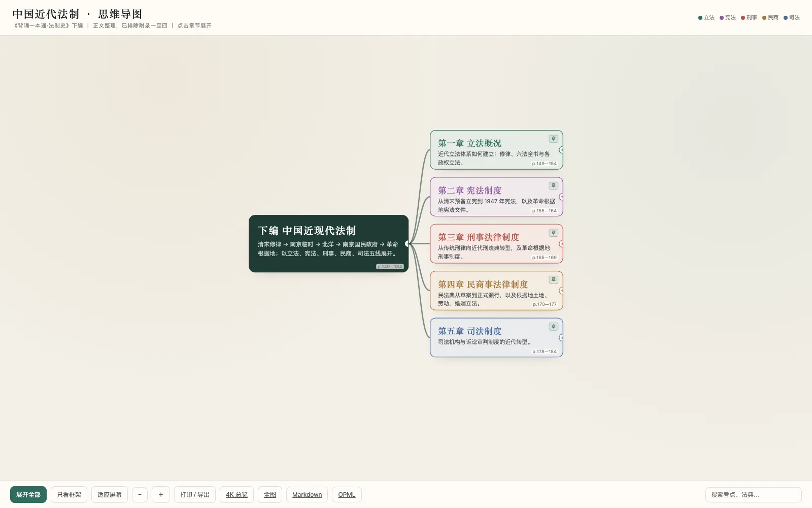Collapse the 下编 中国近现代法制 root node toggle

click(x=408, y=244)
